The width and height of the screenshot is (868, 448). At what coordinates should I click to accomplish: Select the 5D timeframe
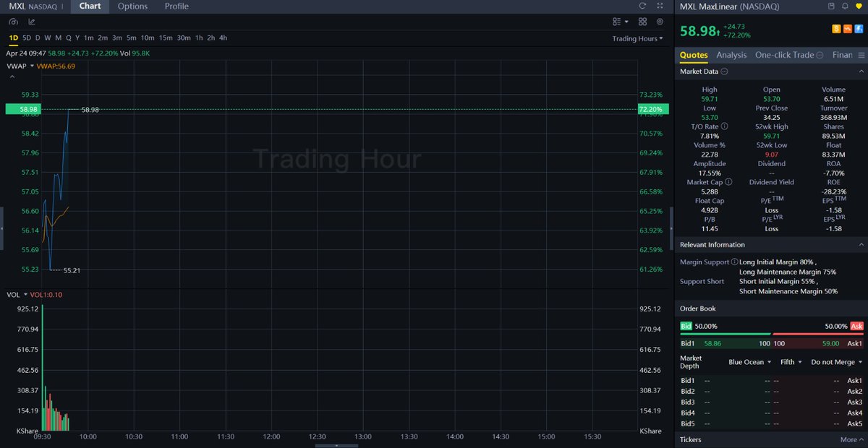[x=26, y=37]
